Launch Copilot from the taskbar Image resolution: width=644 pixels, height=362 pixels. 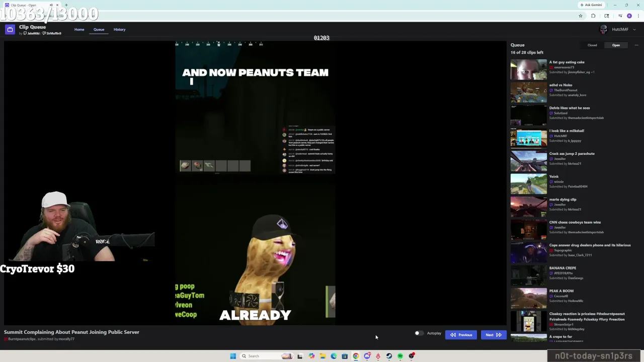pyautogui.click(x=311, y=356)
